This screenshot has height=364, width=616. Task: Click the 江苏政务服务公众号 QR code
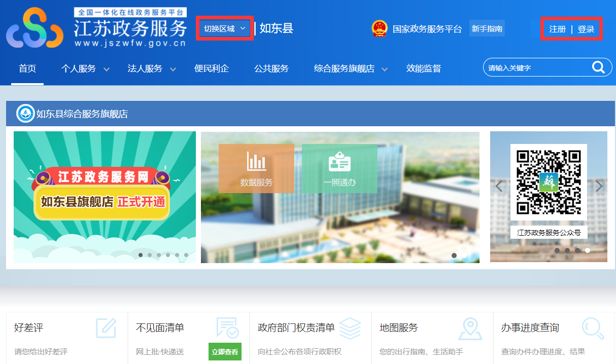coord(549,182)
